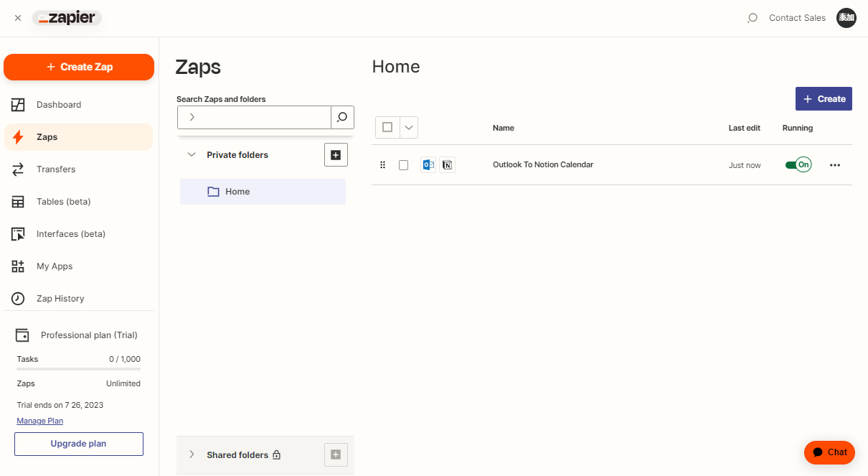The height and width of the screenshot is (476, 868).
Task: Click the Tasks usage progress bar
Action: click(79, 369)
